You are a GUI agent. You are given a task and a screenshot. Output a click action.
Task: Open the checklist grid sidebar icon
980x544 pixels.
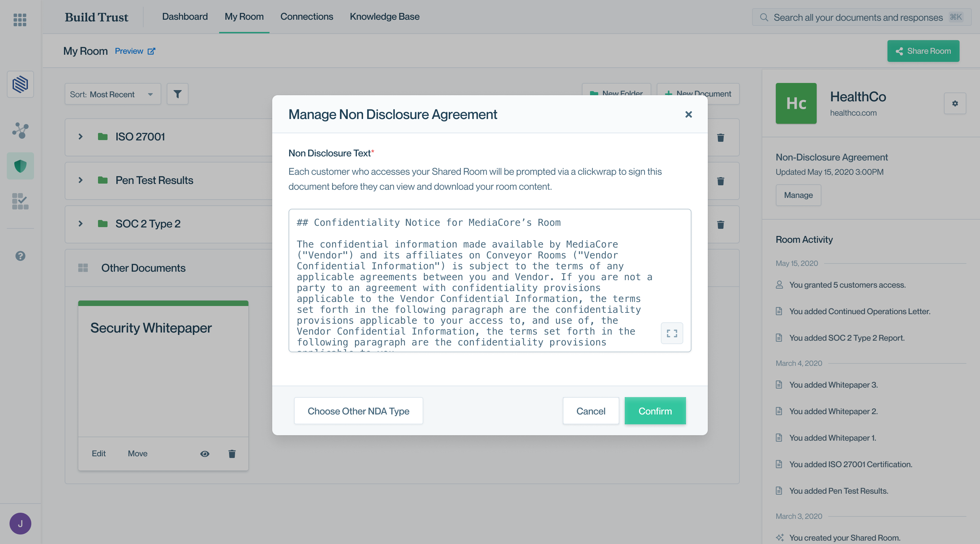(20, 201)
